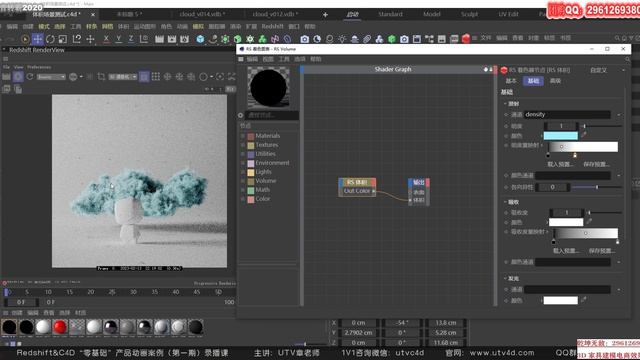Open RenderView Beauty AOV dropdown
Viewport: 640px width, 360px height.
pyautogui.click(x=51, y=77)
